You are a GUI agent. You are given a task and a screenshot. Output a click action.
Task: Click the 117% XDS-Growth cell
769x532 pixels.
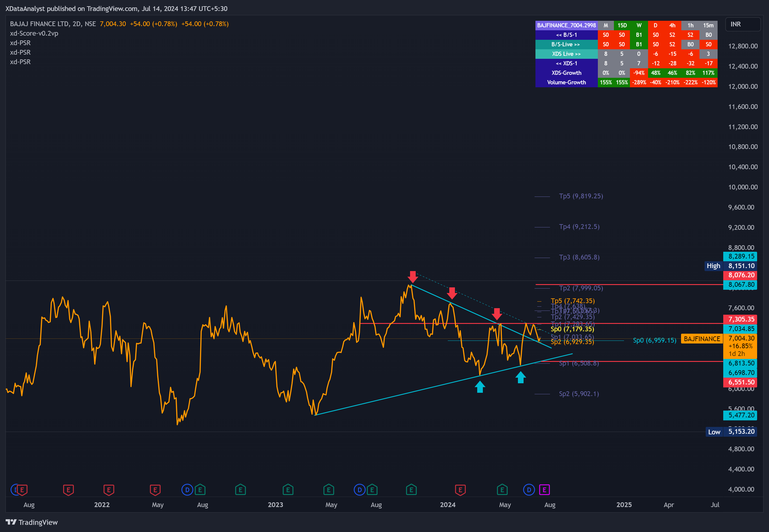(708, 73)
